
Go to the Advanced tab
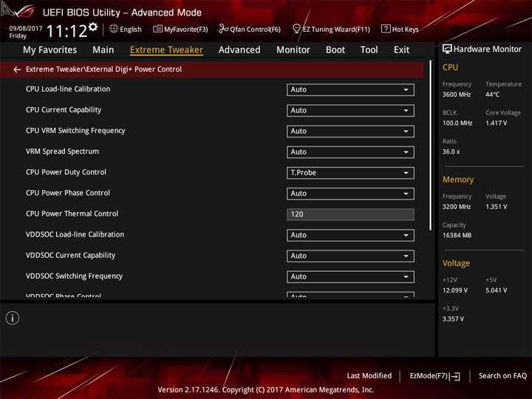tap(239, 50)
